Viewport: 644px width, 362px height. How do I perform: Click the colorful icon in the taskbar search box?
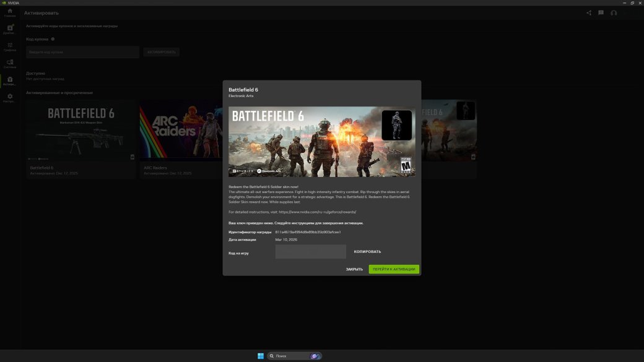315,356
